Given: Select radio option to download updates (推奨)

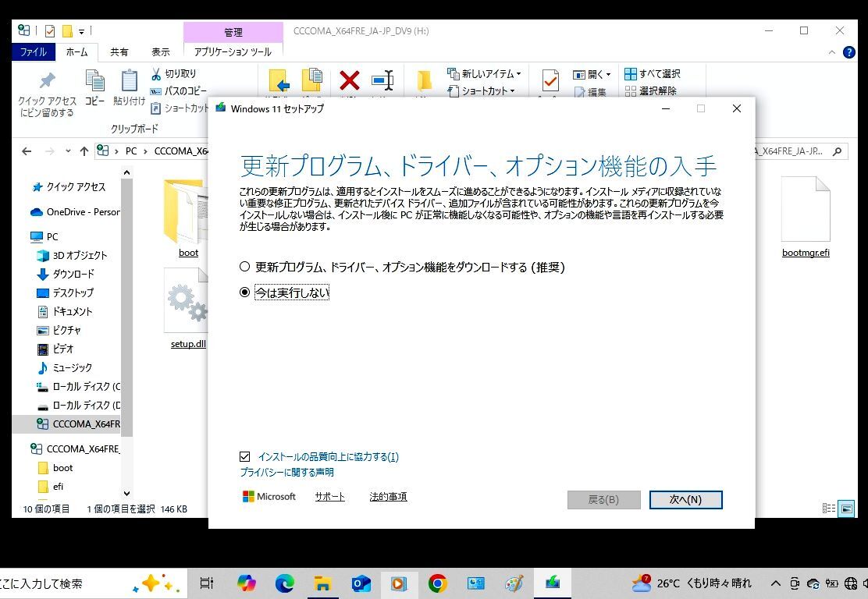Looking at the screenshot, I should (244, 267).
